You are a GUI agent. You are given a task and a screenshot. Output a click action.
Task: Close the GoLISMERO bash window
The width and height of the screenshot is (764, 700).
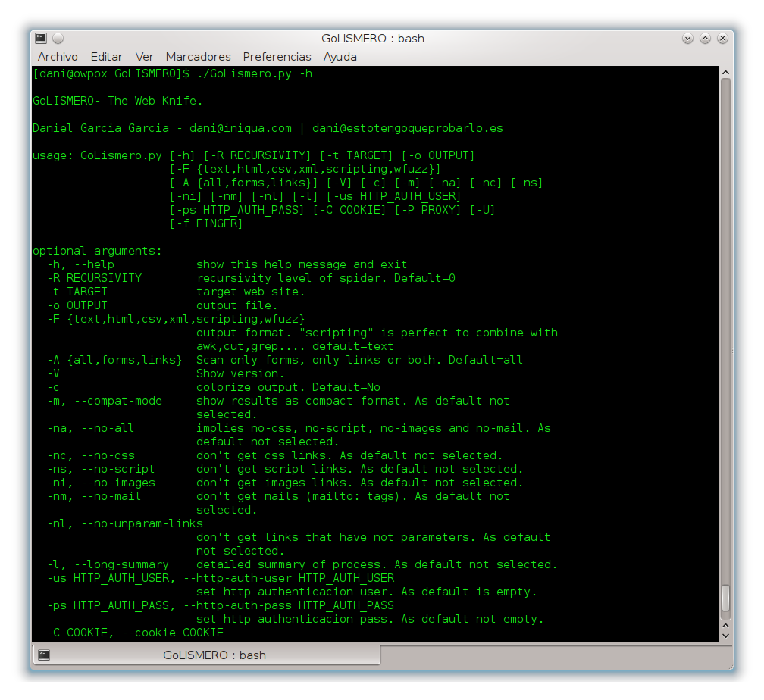click(722, 38)
